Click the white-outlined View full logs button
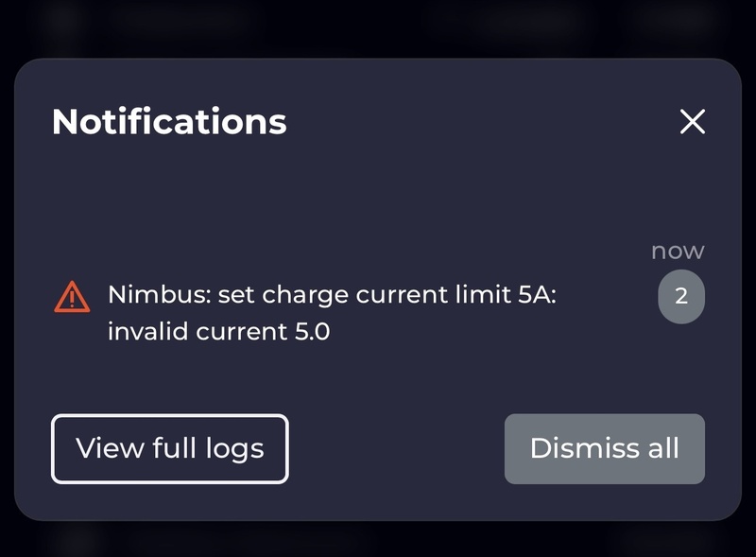 169,448
